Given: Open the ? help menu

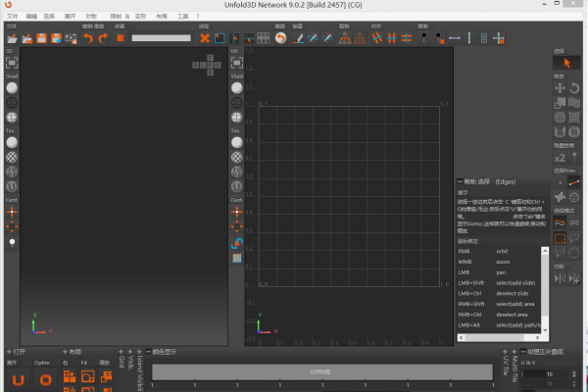Looking at the screenshot, I should (198, 16).
